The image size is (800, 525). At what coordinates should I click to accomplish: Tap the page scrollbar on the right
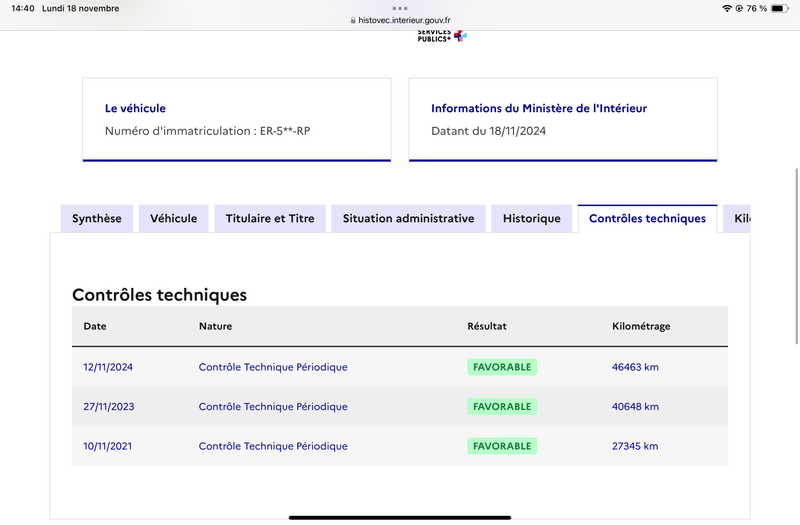pos(796,256)
